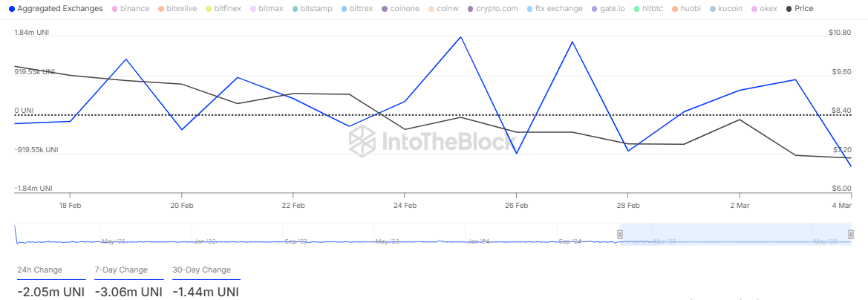Select the 7-Day Change stat tab

point(121,270)
